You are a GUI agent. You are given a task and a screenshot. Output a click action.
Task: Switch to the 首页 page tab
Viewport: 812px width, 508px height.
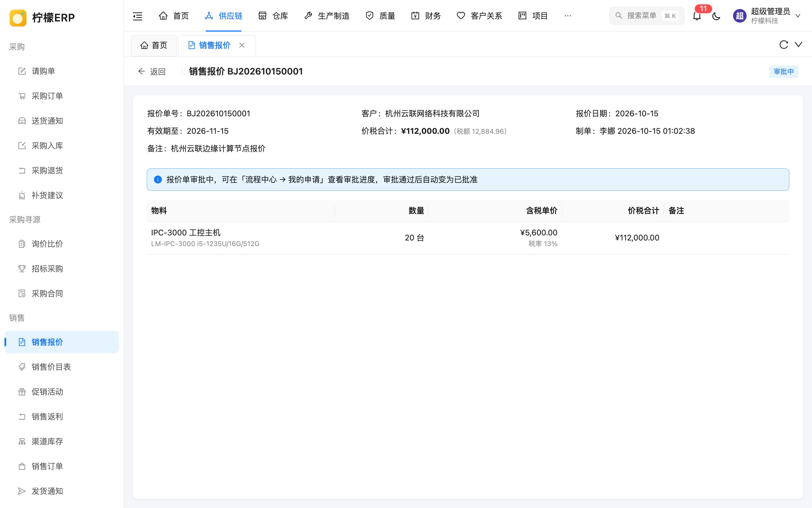pos(154,45)
